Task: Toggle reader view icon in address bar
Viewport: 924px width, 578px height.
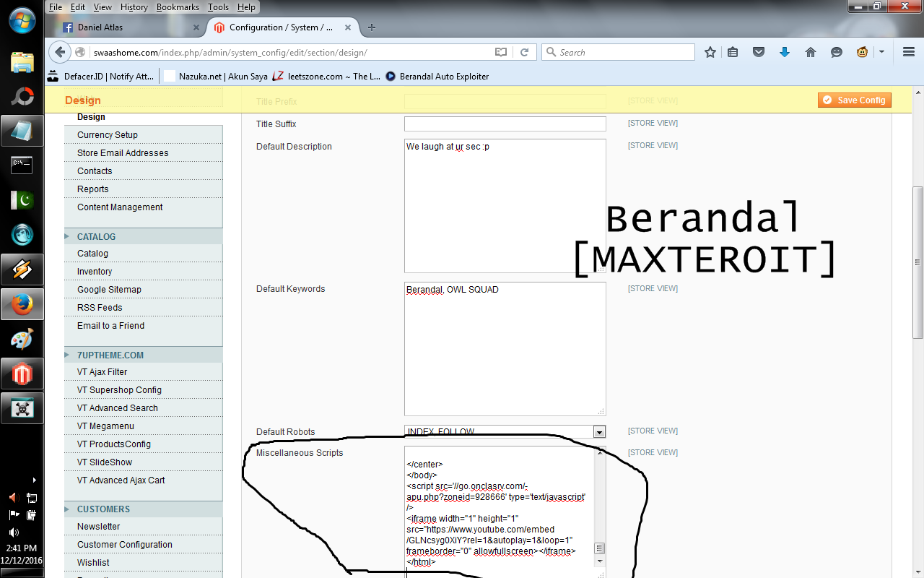Action: 501,52
